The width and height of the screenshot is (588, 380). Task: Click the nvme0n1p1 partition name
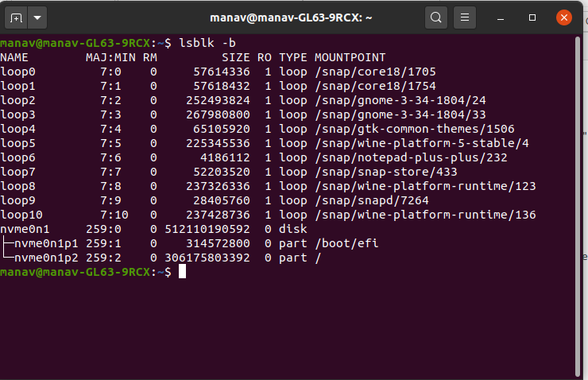tap(46, 243)
